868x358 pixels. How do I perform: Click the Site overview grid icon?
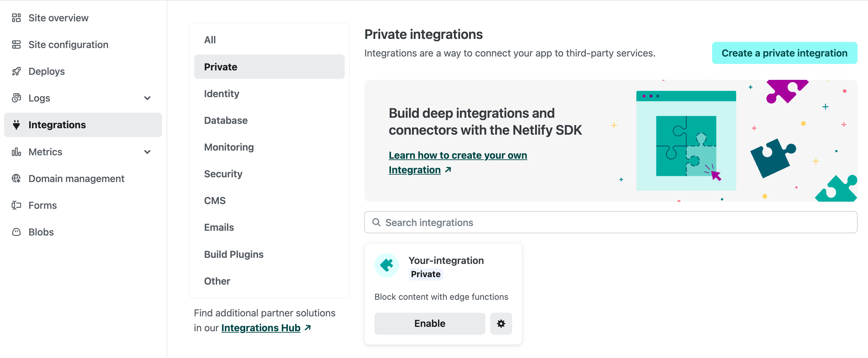tap(16, 18)
